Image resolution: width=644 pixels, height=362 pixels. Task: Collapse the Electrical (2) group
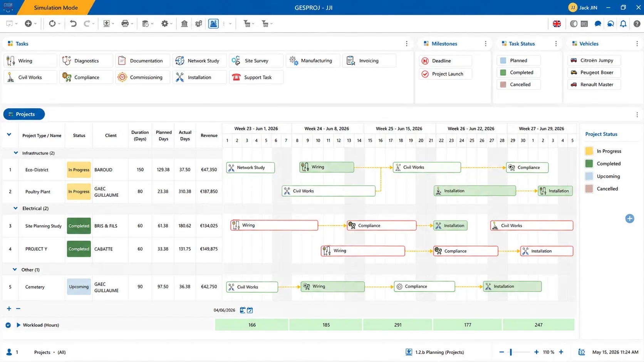(15, 208)
